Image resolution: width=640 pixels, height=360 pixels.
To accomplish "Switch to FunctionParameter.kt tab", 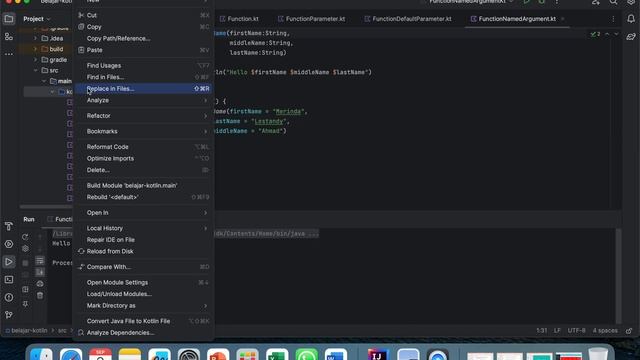I will [x=311, y=19].
